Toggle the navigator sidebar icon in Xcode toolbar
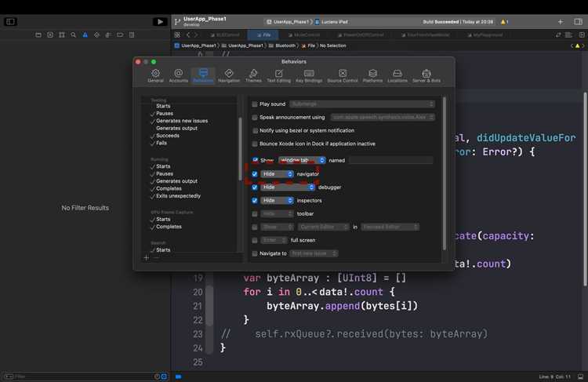The image size is (588, 382). tap(10, 22)
